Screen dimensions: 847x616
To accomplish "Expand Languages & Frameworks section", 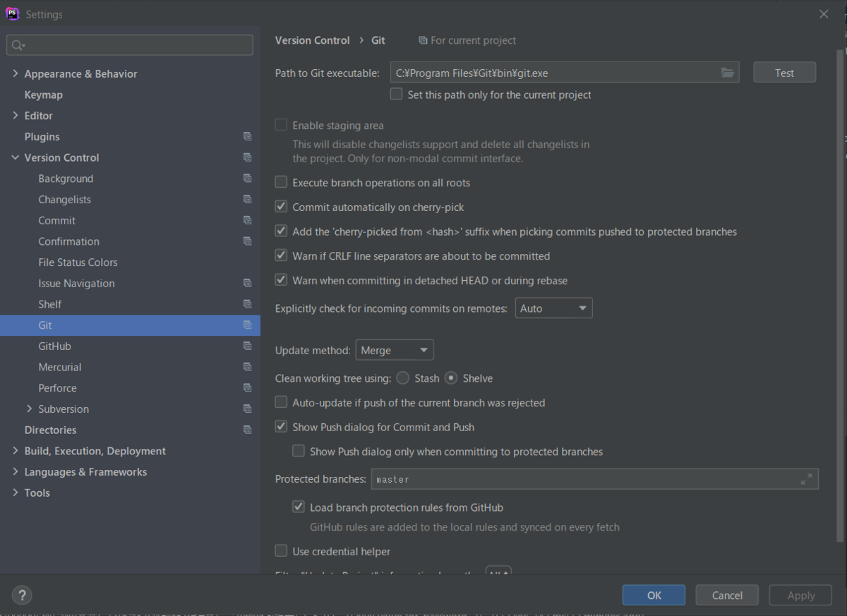I will 16,471.
